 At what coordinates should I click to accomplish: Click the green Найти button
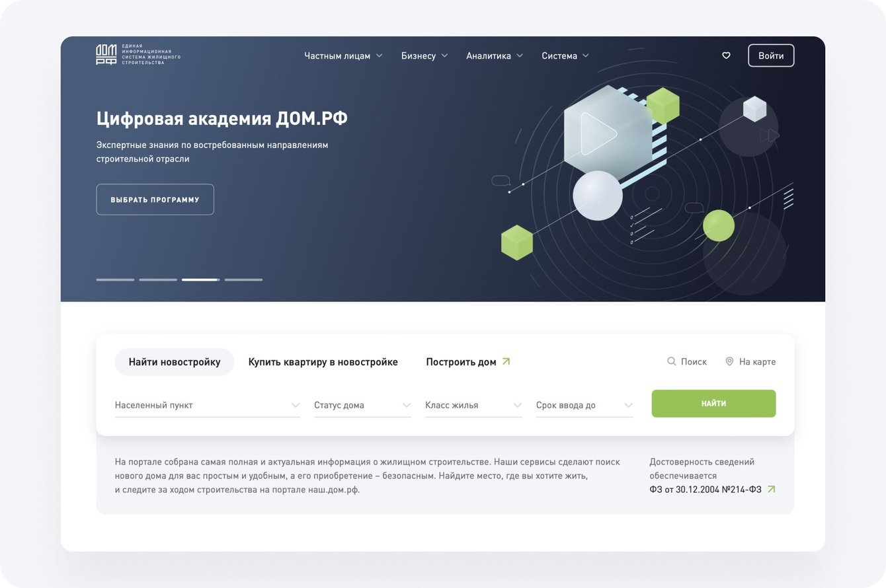tap(713, 404)
